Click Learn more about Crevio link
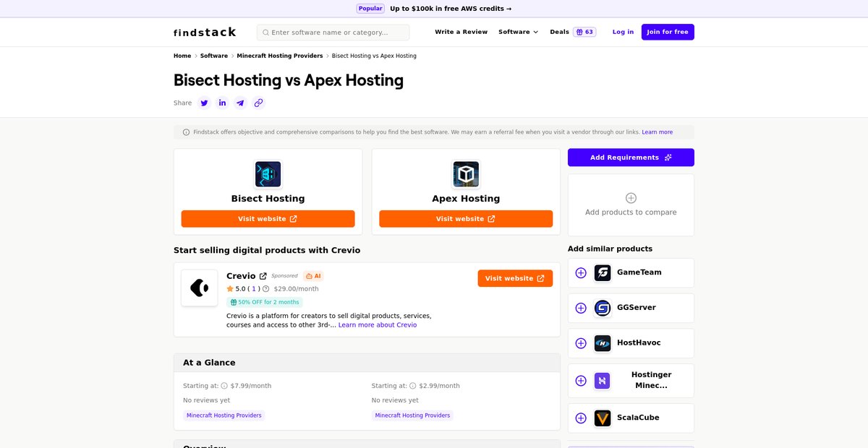 pos(378,325)
